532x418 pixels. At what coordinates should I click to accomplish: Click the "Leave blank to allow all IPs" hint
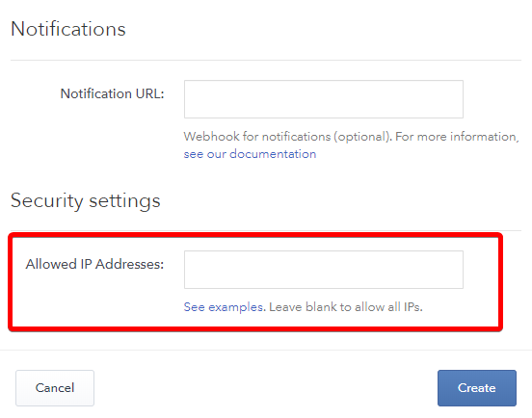tap(346, 307)
